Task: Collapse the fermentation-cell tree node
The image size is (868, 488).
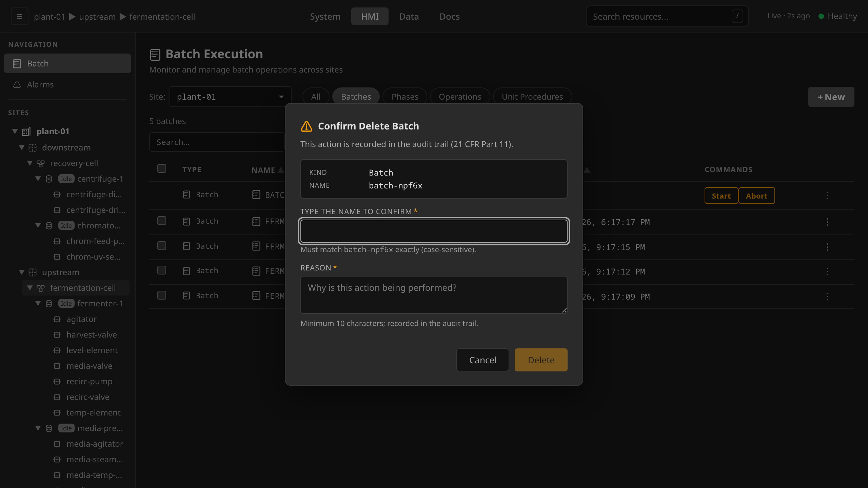Action: 30,288
